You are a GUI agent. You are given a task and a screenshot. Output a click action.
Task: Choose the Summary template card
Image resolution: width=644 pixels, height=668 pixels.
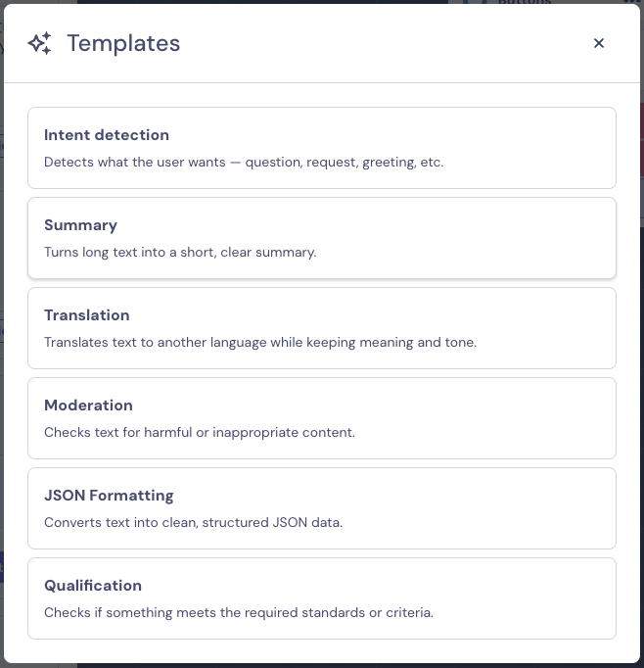(321, 238)
